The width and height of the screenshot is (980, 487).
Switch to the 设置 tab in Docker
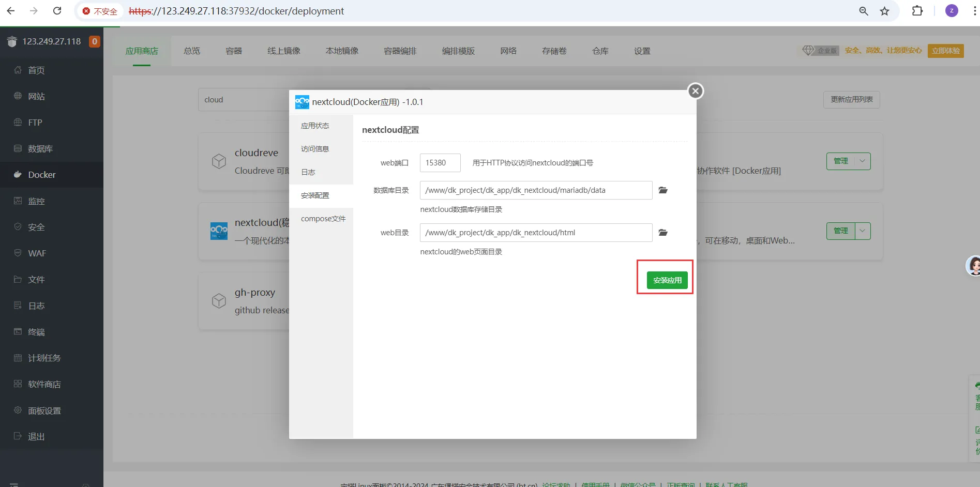point(642,51)
